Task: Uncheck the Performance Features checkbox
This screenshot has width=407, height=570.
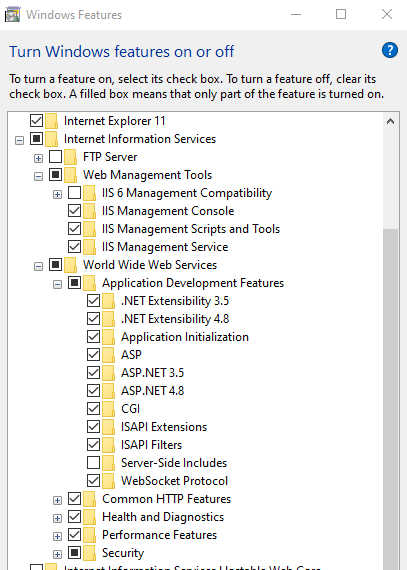Action: pos(74,534)
